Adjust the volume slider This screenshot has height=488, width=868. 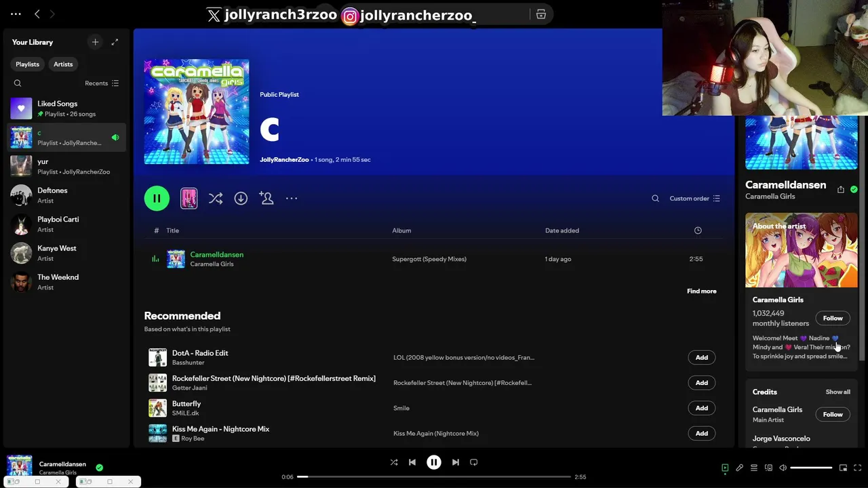[811, 468]
